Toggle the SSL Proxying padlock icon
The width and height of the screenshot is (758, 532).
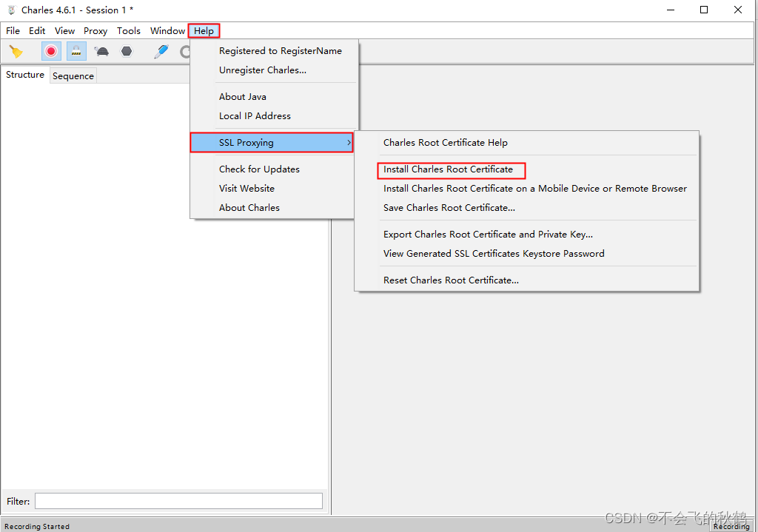pos(76,51)
